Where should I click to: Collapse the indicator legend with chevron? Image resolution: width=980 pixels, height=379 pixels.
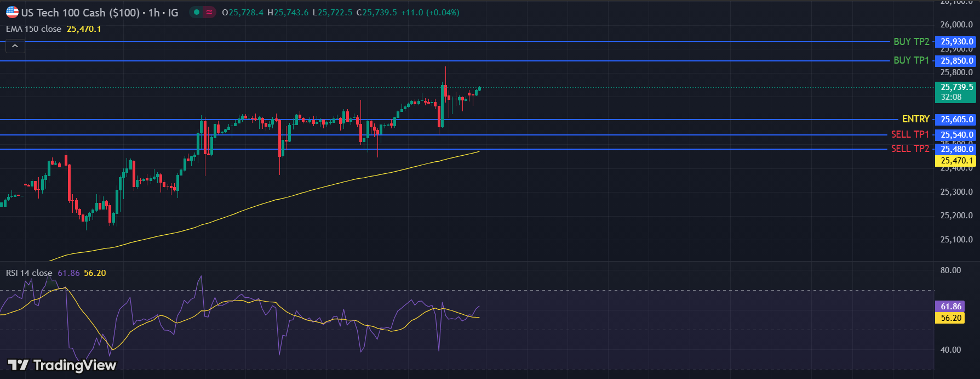tap(15, 46)
